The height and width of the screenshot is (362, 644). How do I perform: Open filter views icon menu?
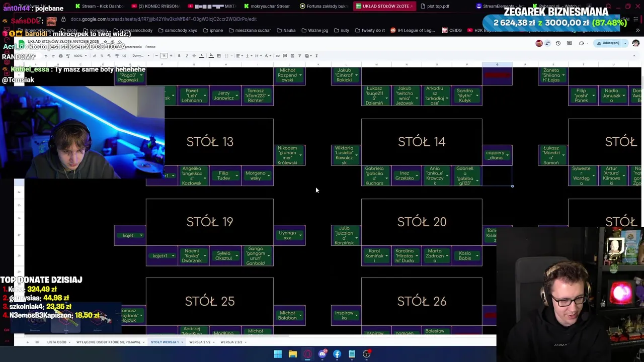point(307,56)
